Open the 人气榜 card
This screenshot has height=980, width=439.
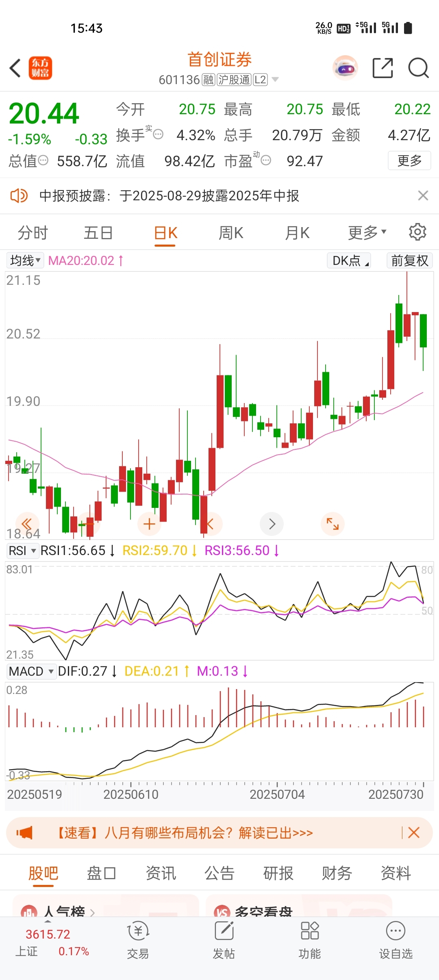(106, 906)
